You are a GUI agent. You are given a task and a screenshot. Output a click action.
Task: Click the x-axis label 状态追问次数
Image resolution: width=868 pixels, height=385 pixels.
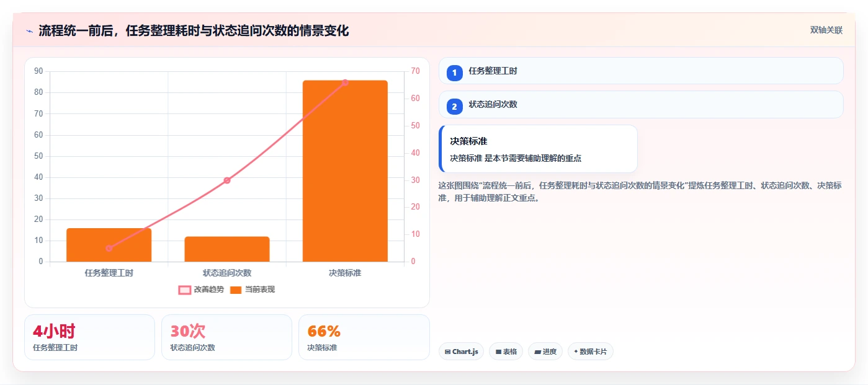(x=227, y=273)
